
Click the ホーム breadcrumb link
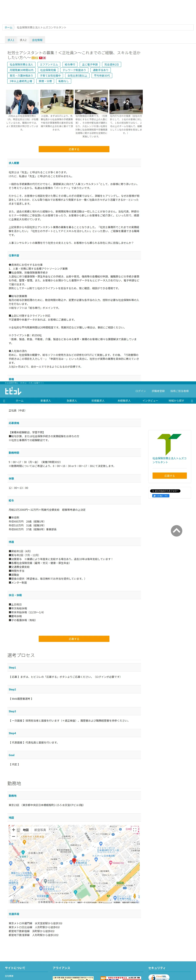(8, 27)
